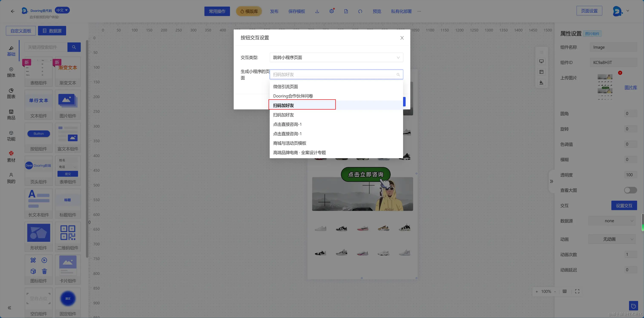Switch to the 数据源 tab
Viewport: 644px width, 318px height.
pyautogui.click(x=52, y=31)
